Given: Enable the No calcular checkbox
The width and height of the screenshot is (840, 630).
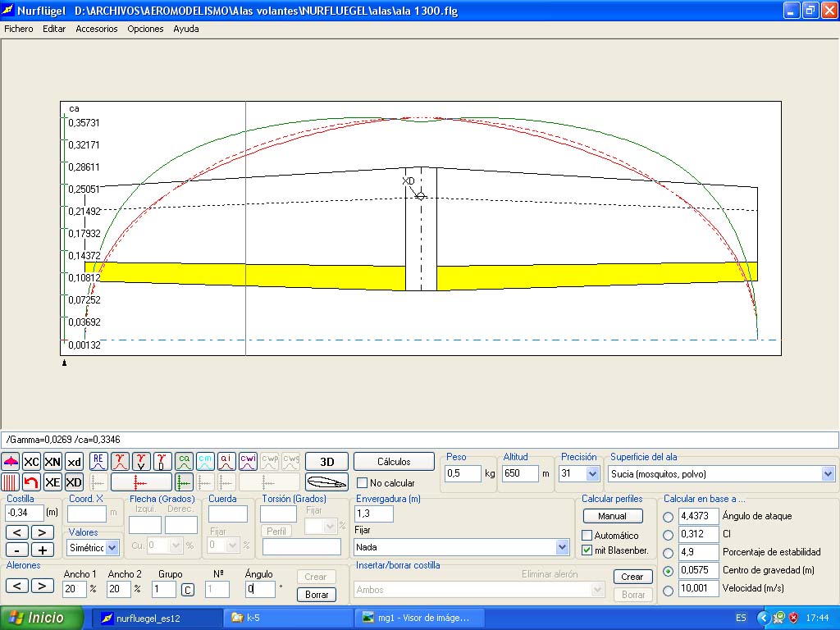Looking at the screenshot, I should (x=363, y=483).
